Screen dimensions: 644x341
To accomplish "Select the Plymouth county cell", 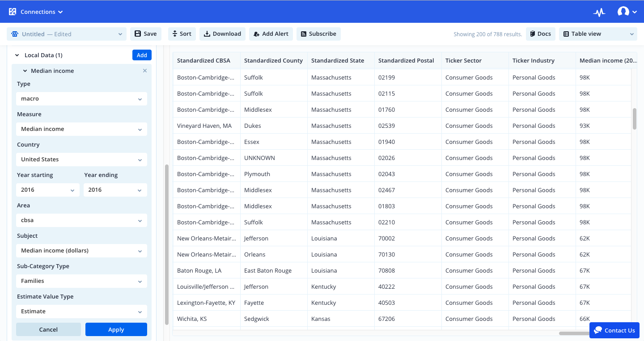I will [274, 174].
